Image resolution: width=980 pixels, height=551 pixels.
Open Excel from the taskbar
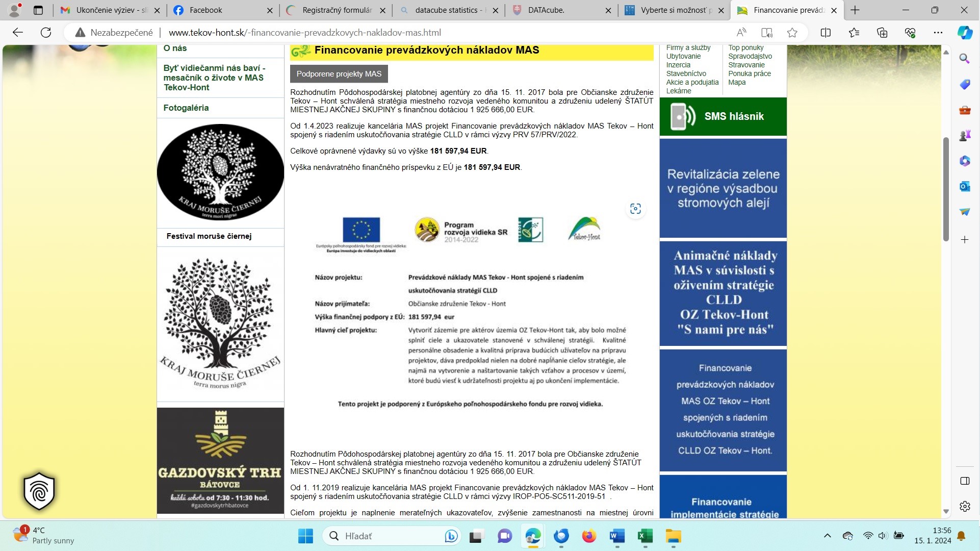[x=645, y=536]
